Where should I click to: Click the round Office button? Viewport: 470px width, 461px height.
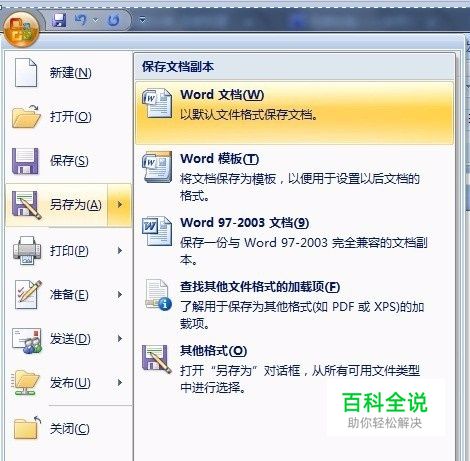click(x=21, y=28)
